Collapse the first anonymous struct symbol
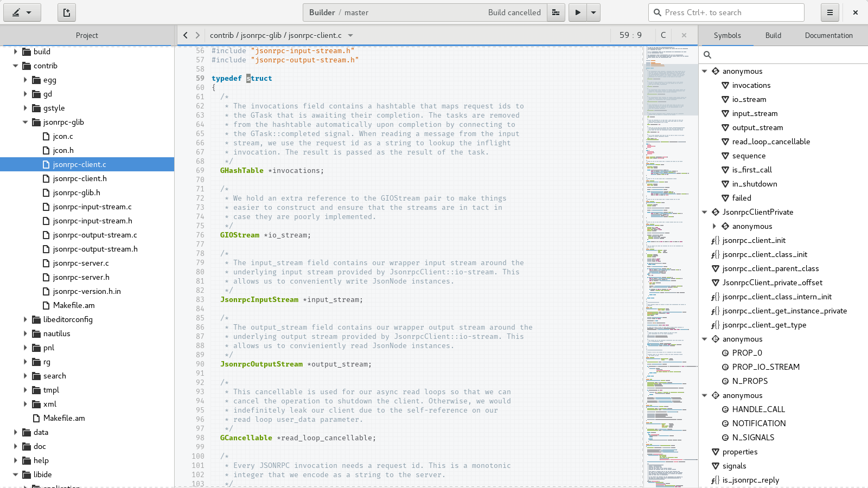Screen dimensions: 868x488 click(x=705, y=71)
